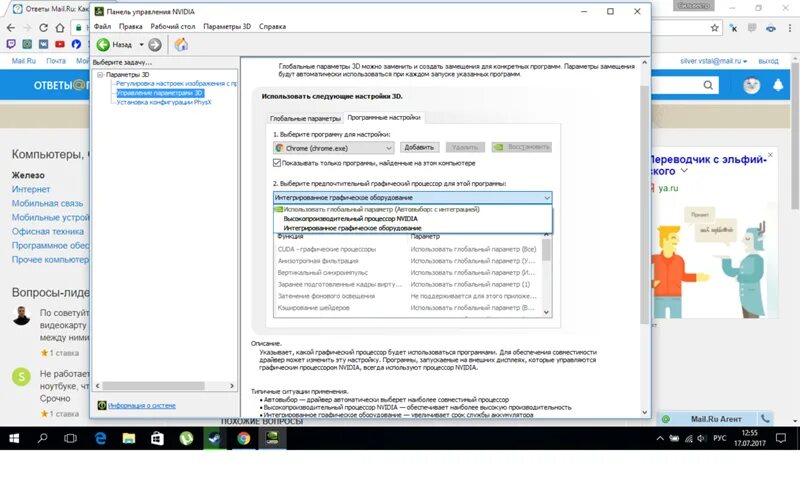Open the Мобильная связь category link
Screen dimensions: 800x486
tap(47, 203)
